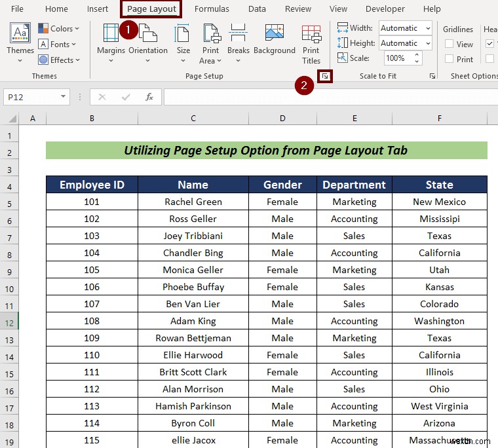Switch to the Data tab
Image resolution: width=498 pixels, height=448 pixels.
click(257, 9)
